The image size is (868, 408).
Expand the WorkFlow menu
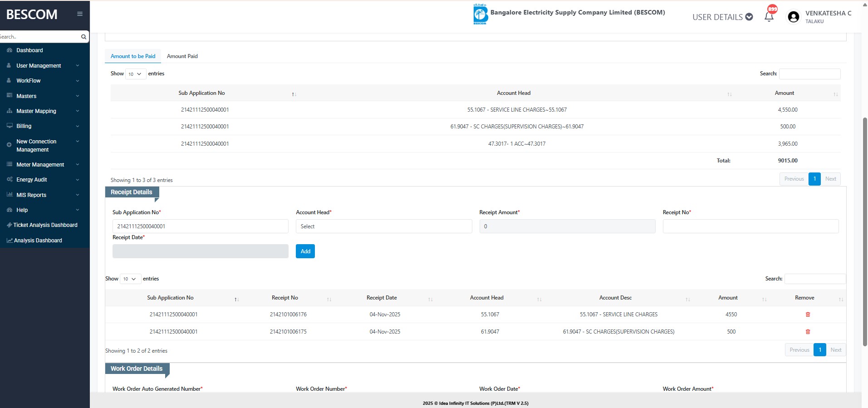pos(44,81)
